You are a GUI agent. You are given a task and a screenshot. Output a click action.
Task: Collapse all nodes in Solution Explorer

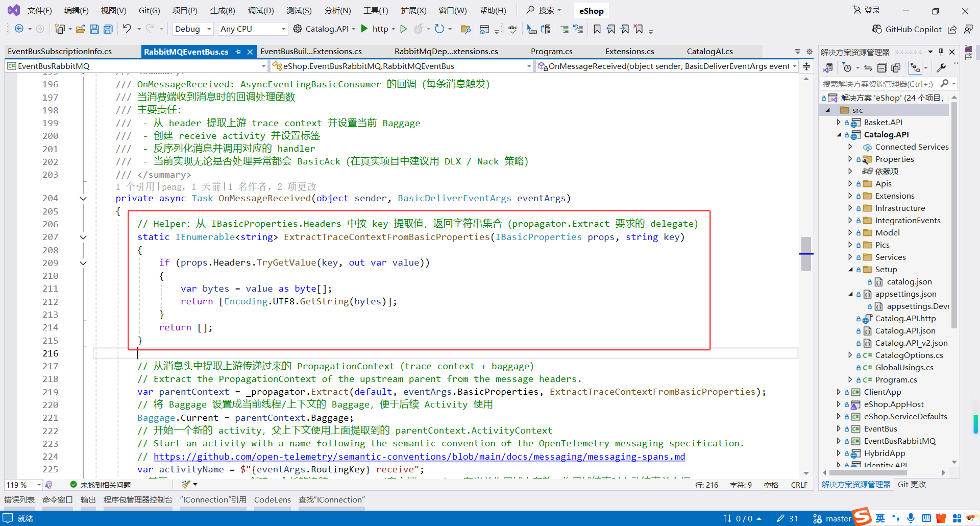882,68
